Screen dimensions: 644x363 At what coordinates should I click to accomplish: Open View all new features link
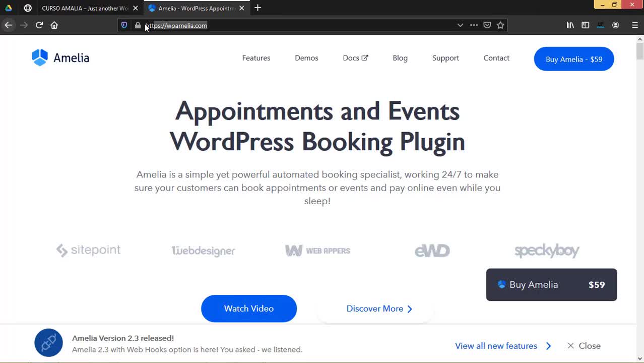(503, 346)
